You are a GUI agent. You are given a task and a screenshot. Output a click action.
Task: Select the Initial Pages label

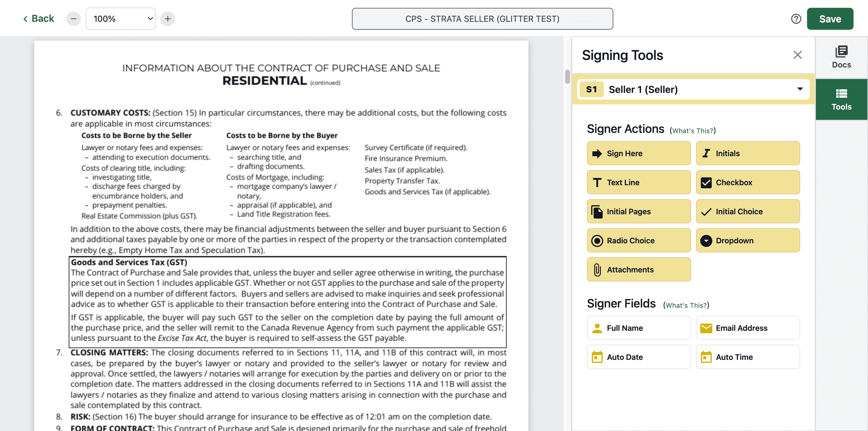[x=629, y=212]
